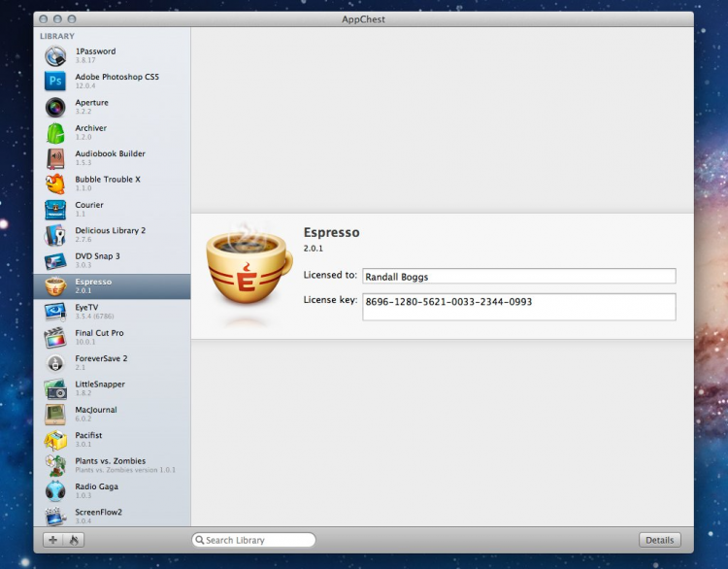This screenshot has width=728, height=569.
Task: Choose EyeTV in the library
Action: tap(112, 312)
